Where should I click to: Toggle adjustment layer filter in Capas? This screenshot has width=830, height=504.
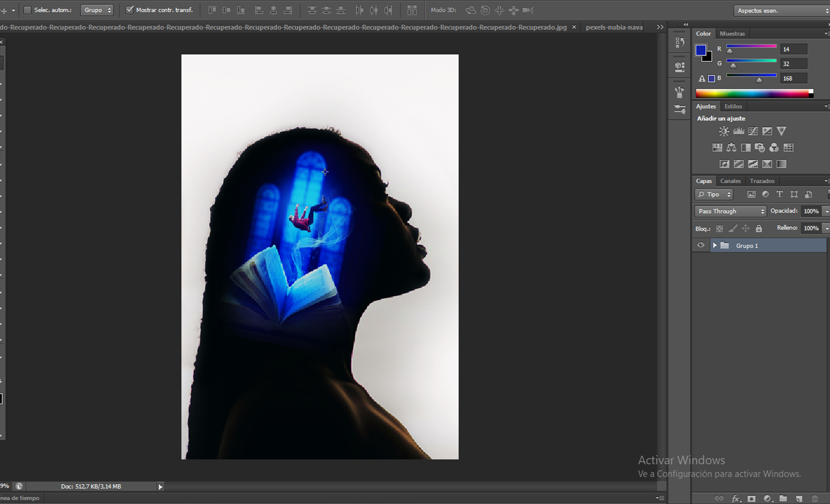coord(765,195)
